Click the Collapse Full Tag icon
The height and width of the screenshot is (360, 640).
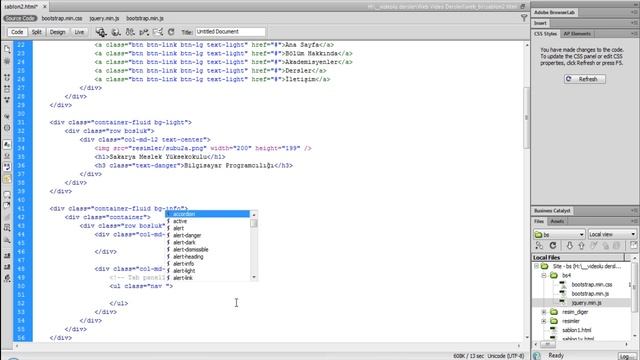7,77
